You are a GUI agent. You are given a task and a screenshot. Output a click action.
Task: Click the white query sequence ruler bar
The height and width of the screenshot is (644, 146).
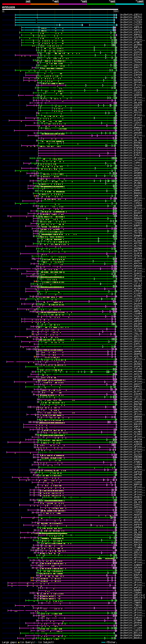click(60, 10)
